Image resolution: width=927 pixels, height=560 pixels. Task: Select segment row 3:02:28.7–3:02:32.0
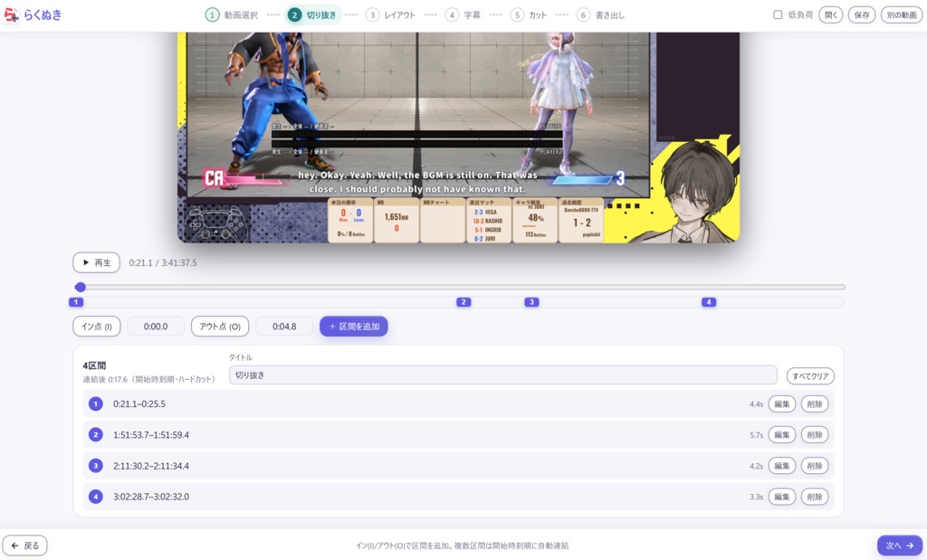click(x=458, y=496)
